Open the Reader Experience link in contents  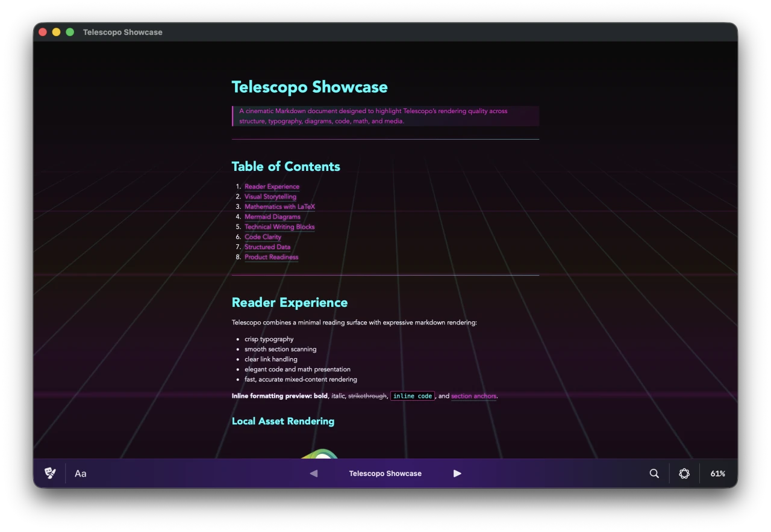tap(272, 187)
